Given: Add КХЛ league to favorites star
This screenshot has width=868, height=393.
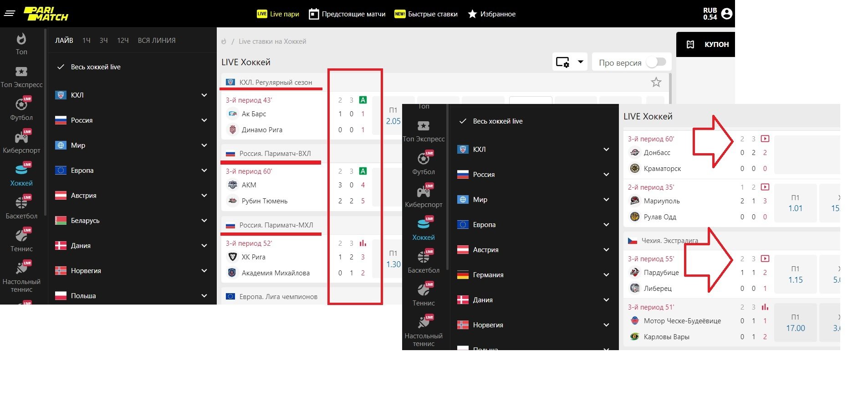Looking at the screenshot, I should pos(656,82).
